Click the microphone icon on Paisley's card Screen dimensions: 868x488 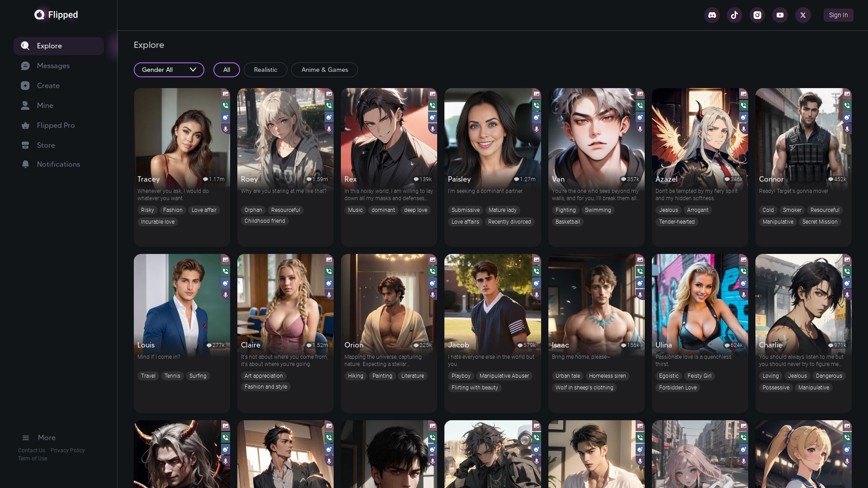point(537,129)
